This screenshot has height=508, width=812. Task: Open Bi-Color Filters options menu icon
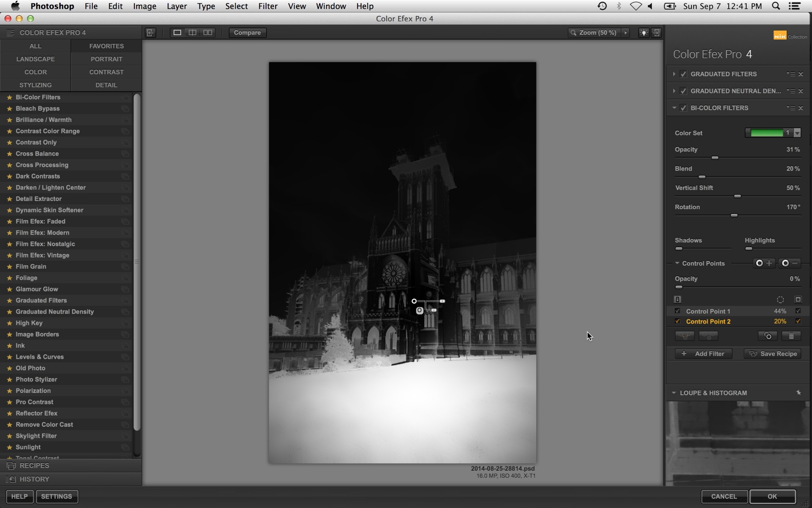point(791,108)
